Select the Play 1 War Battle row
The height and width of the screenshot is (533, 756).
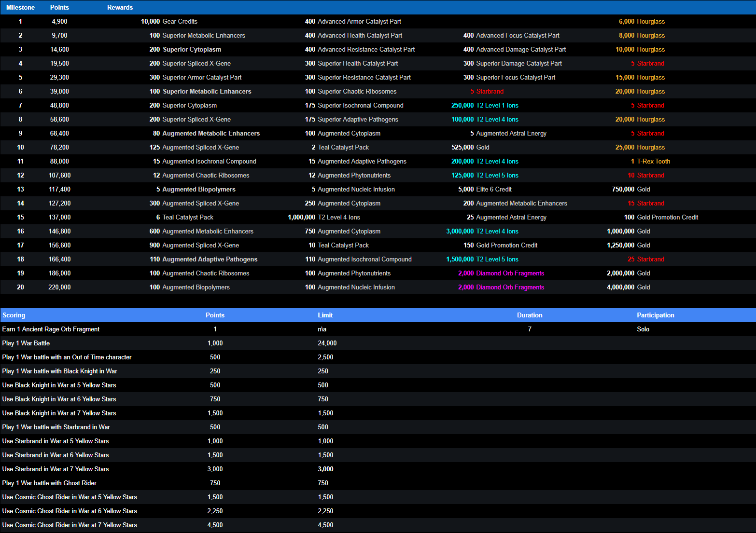click(26, 343)
